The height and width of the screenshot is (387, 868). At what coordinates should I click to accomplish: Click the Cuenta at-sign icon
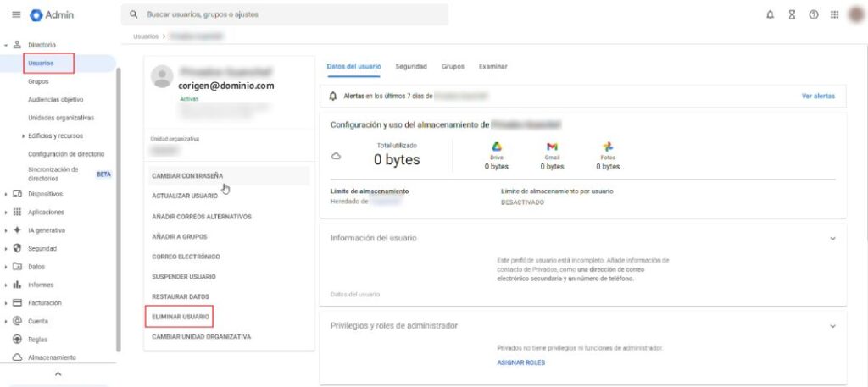pyautogui.click(x=17, y=321)
